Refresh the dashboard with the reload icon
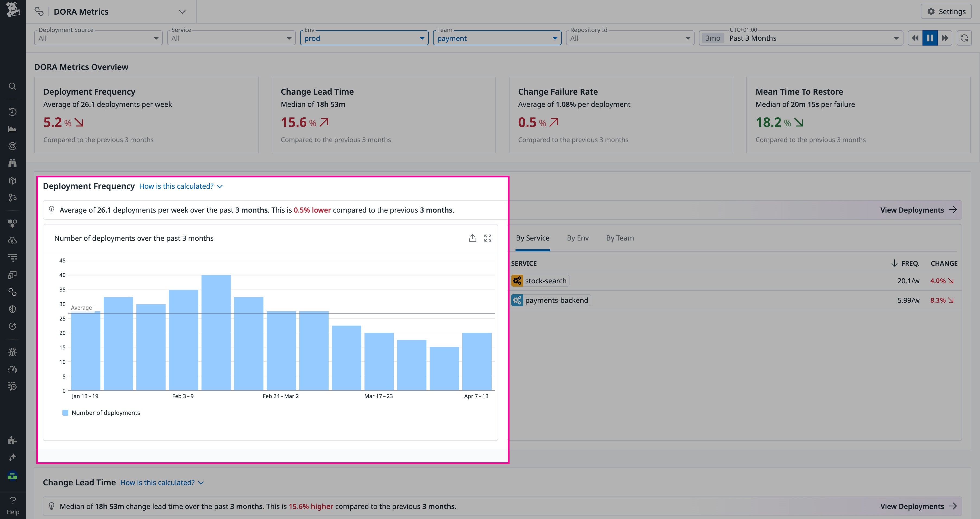 tap(965, 38)
